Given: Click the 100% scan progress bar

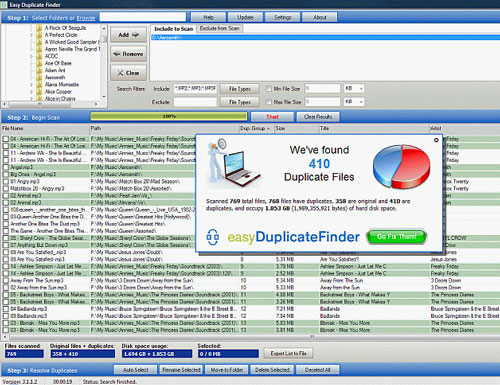Looking at the screenshot, I should coord(169,116).
